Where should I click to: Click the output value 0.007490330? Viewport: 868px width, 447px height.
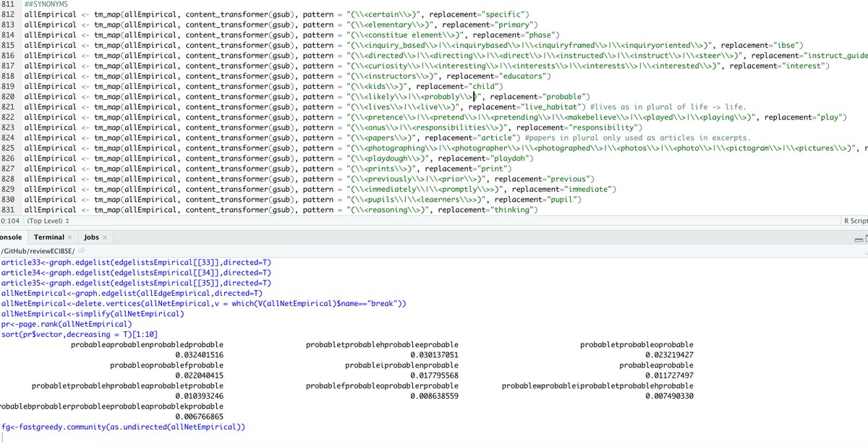tap(669, 396)
